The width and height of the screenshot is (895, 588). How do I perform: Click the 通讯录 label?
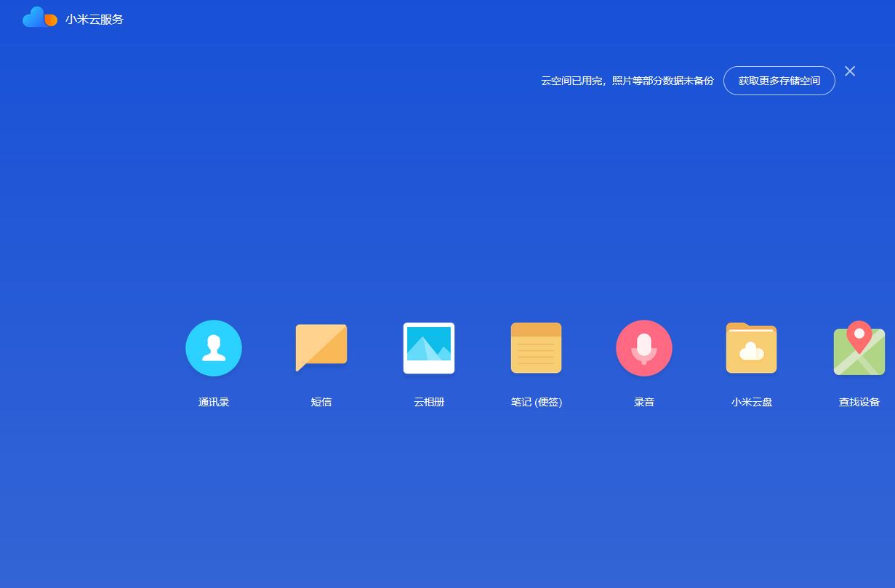pos(214,402)
